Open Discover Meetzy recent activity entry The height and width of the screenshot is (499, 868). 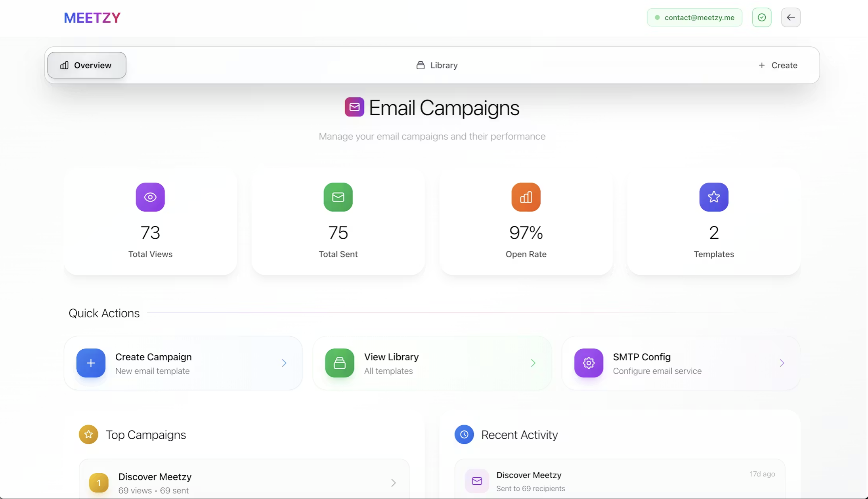[x=619, y=480]
